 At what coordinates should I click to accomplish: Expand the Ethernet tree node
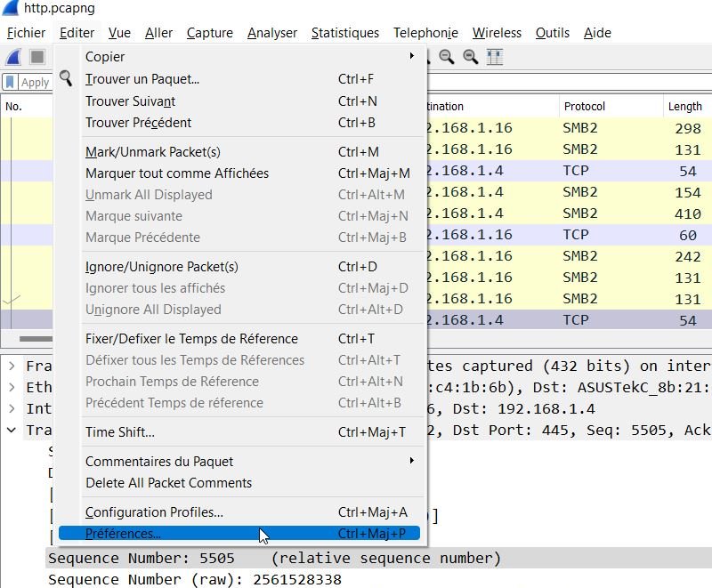(x=11, y=387)
